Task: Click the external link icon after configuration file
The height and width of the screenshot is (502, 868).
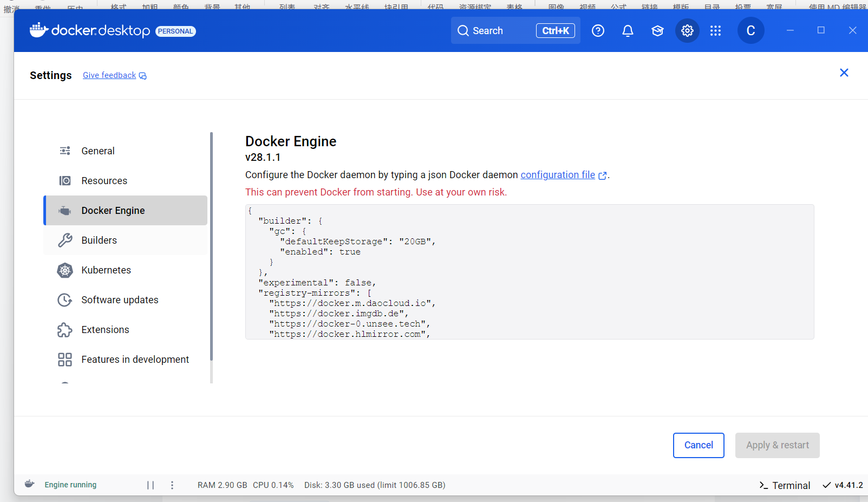Action: [602, 175]
